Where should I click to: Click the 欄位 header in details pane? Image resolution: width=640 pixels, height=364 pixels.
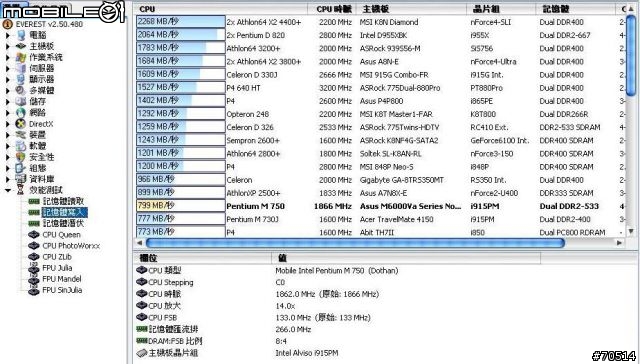(x=203, y=258)
